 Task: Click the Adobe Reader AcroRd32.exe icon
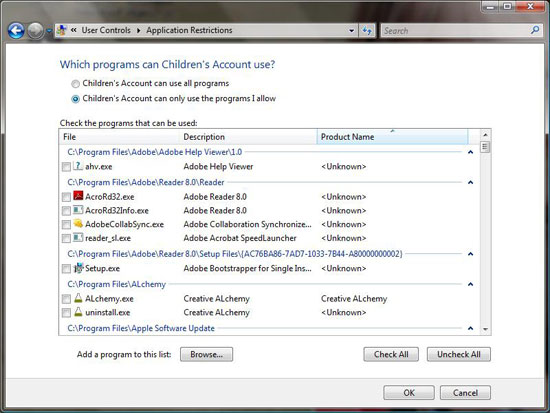(78, 196)
